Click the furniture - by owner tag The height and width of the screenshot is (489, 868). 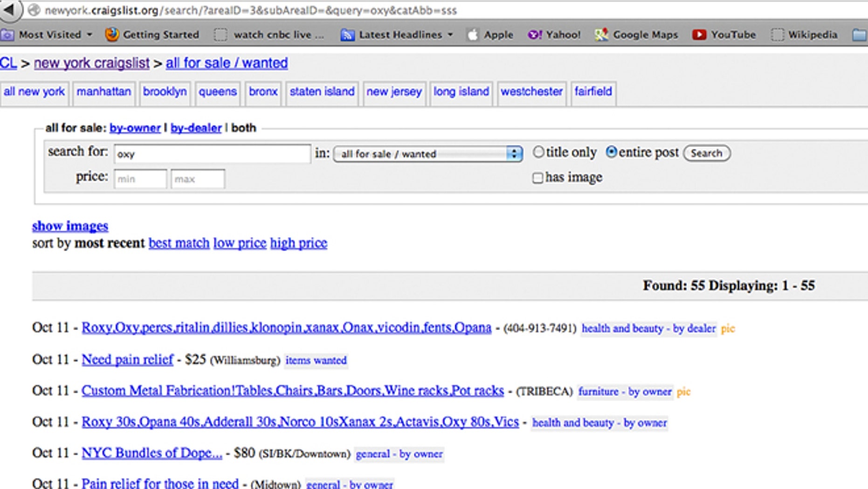(625, 391)
